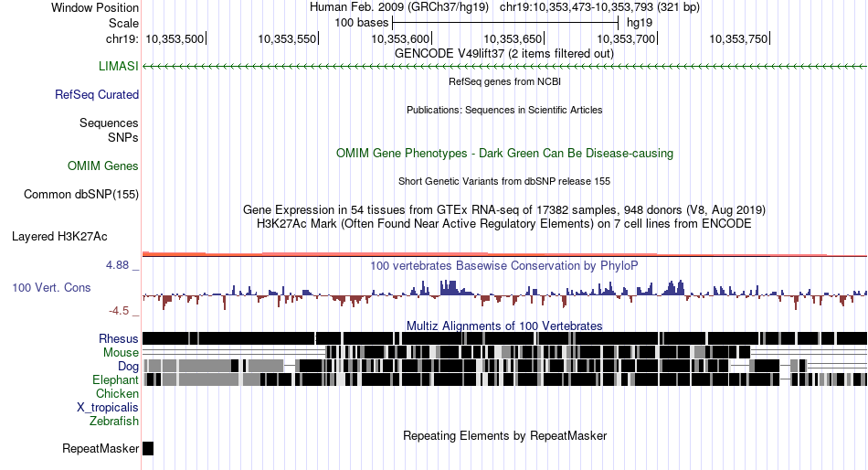The height and width of the screenshot is (470, 868).
Task: Click the X_tropicalis alignment row label
Action: click(x=108, y=408)
